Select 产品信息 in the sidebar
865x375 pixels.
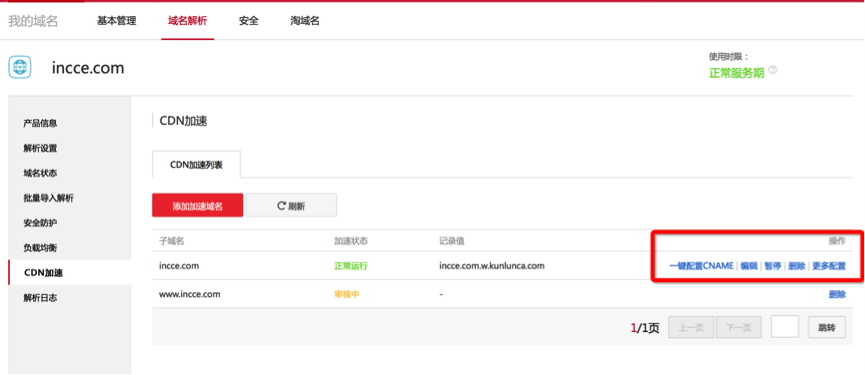click(40, 124)
